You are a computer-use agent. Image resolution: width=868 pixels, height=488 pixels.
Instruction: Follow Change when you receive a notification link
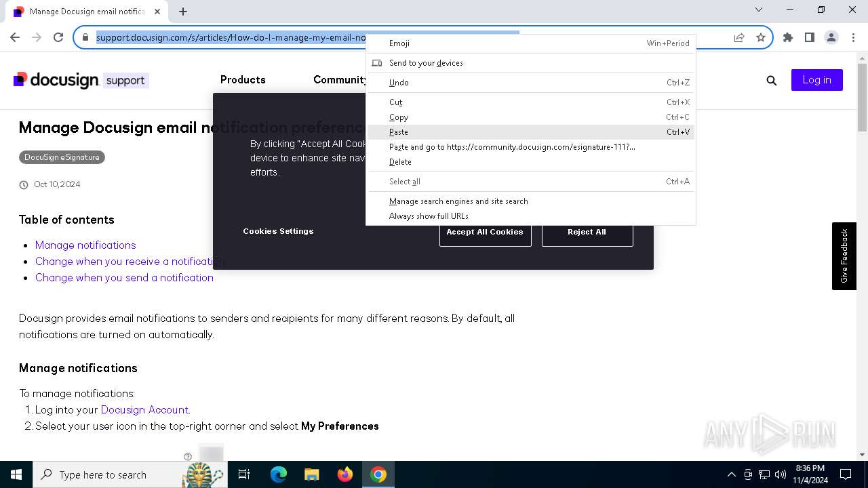tap(130, 262)
